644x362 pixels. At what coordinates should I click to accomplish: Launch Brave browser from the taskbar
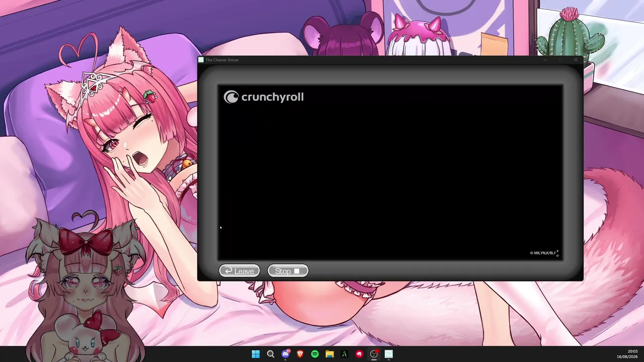coord(300,354)
